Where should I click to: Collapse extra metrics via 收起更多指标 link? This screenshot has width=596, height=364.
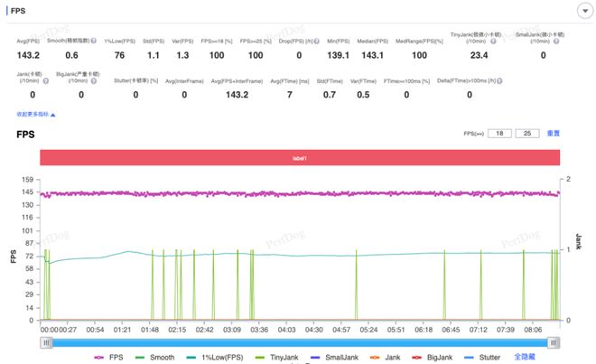[x=35, y=115]
